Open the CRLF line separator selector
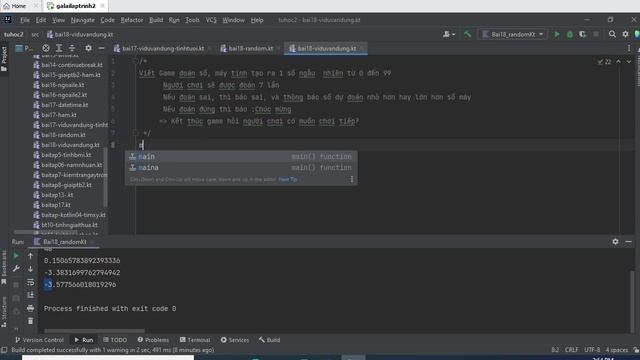Screen dimensions: 640x360 571,350
